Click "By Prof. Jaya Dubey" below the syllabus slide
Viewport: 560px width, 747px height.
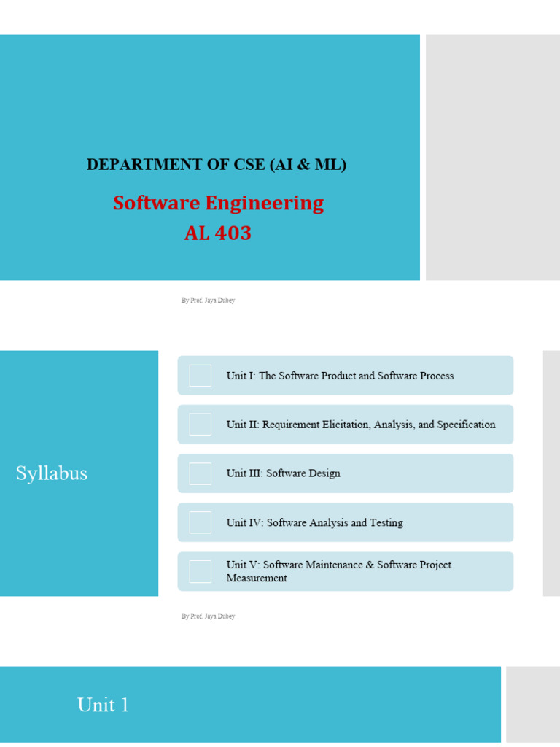(208, 616)
